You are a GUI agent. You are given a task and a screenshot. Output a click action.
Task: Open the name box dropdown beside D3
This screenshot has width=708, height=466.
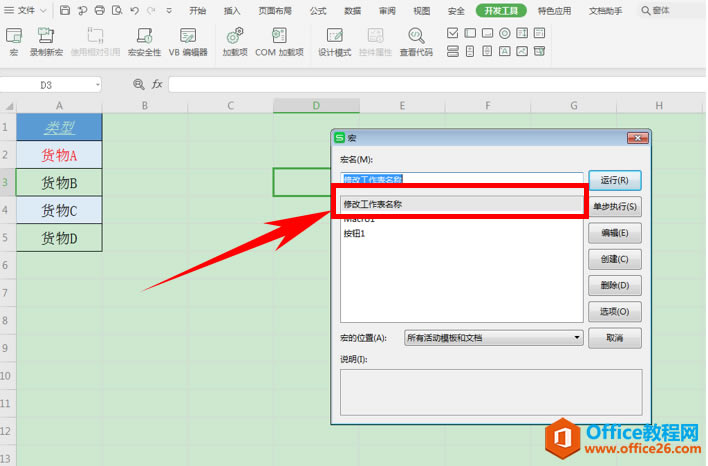(x=97, y=85)
